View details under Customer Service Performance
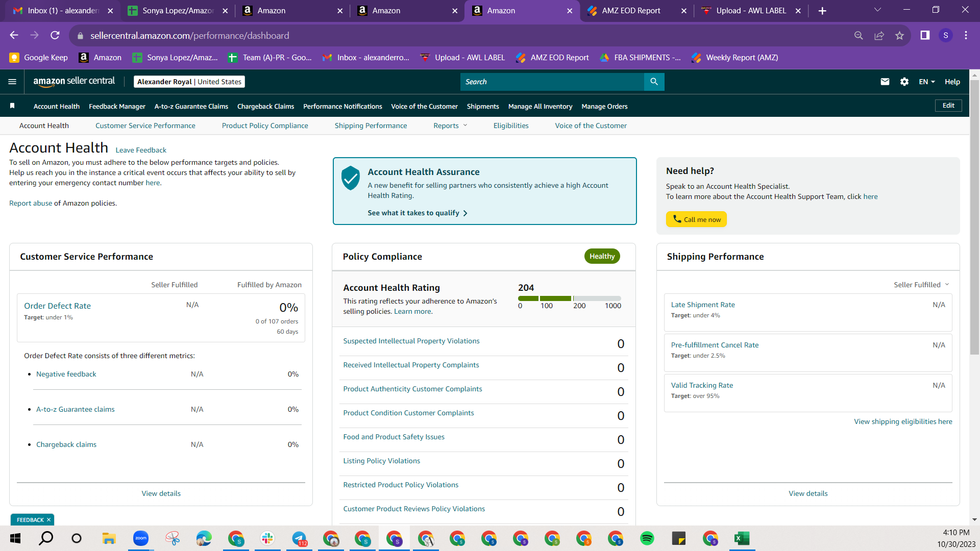Image resolution: width=980 pixels, height=551 pixels. point(161,493)
